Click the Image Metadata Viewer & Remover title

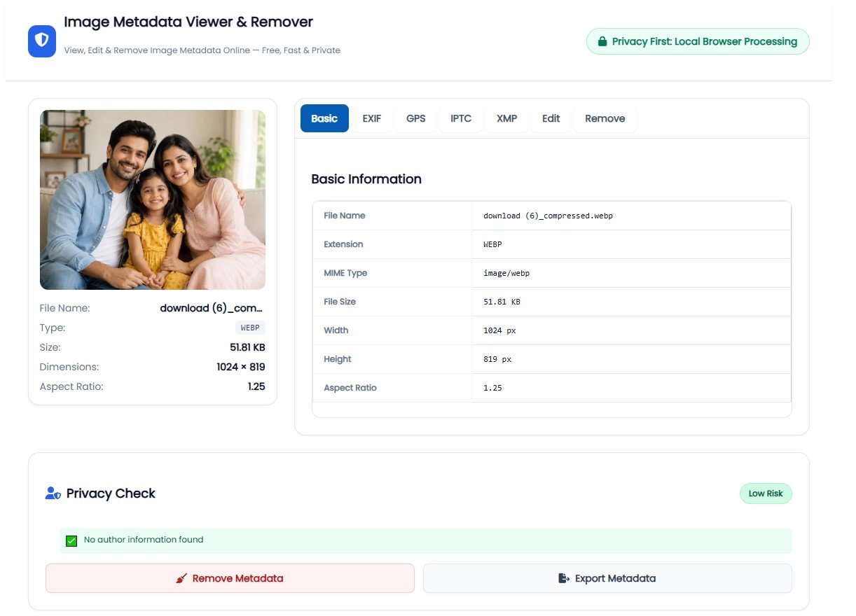188,22
